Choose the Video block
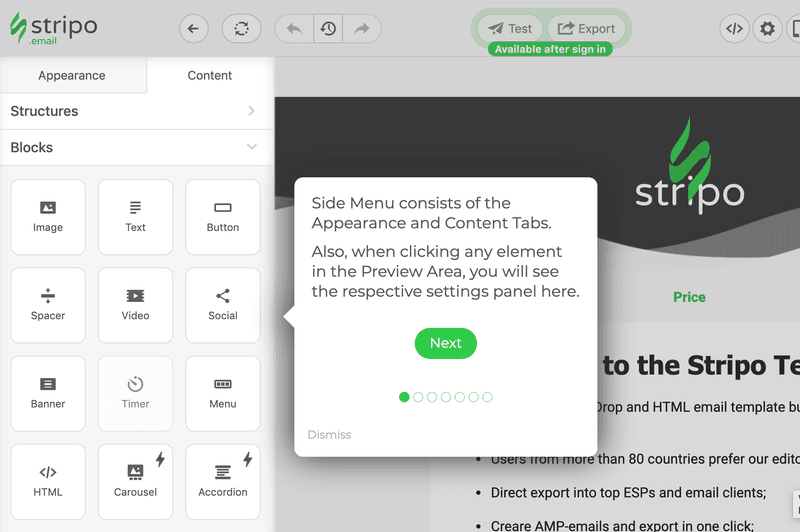The image size is (800, 532). click(x=135, y=304)
